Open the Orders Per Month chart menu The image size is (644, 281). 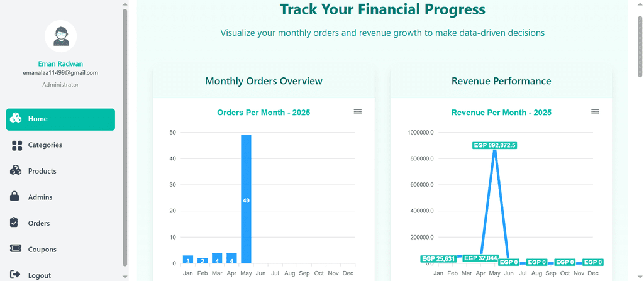(x=358, y=112)
